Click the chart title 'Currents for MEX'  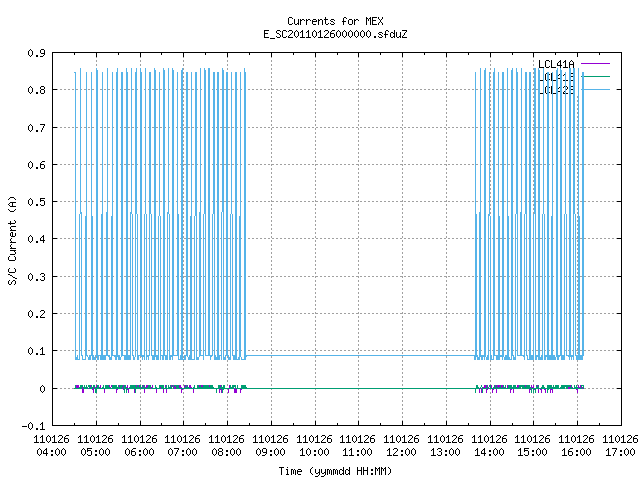335,21
